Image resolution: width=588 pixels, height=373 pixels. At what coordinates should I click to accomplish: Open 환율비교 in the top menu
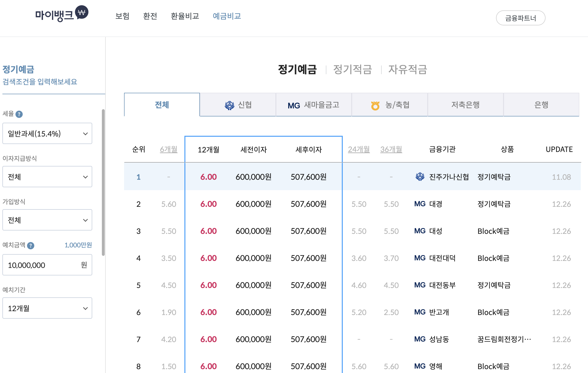tap(185, 16)
